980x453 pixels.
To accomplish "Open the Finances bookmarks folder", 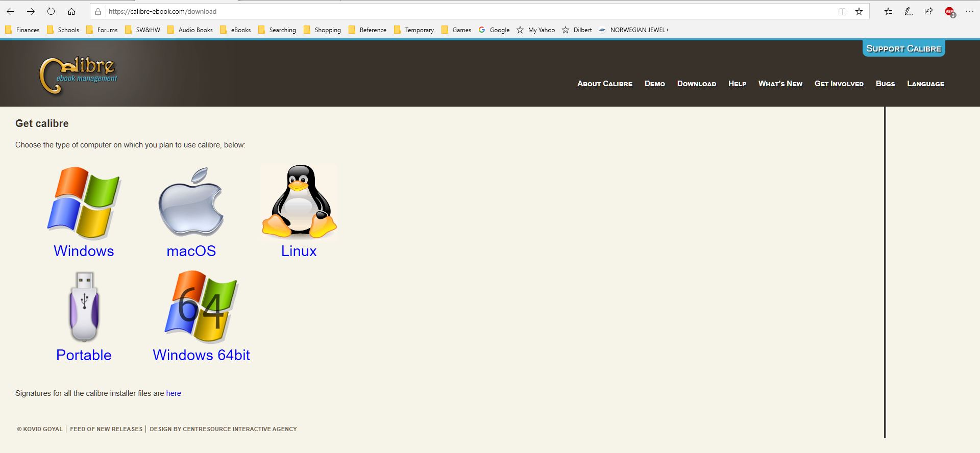I will 22,30.
